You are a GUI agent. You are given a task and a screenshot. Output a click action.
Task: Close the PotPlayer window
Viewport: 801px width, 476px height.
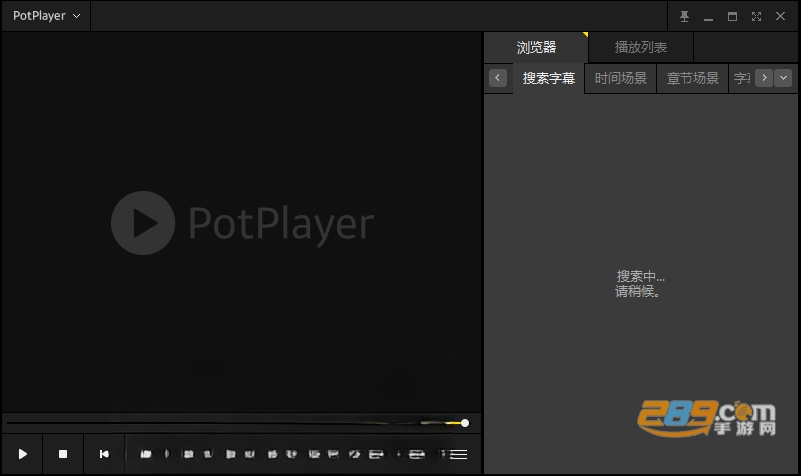pos(780,16)
